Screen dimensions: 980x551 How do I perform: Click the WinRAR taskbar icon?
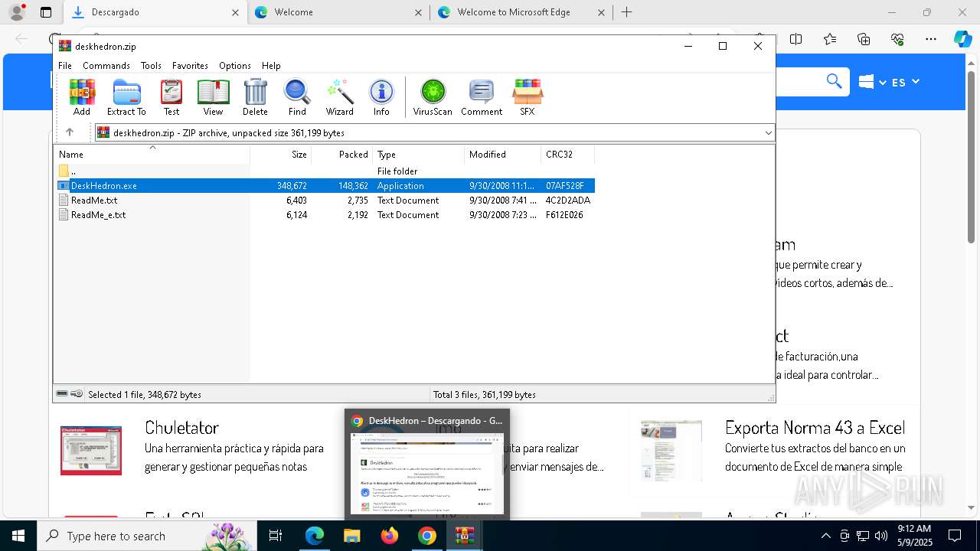(465, 536)
